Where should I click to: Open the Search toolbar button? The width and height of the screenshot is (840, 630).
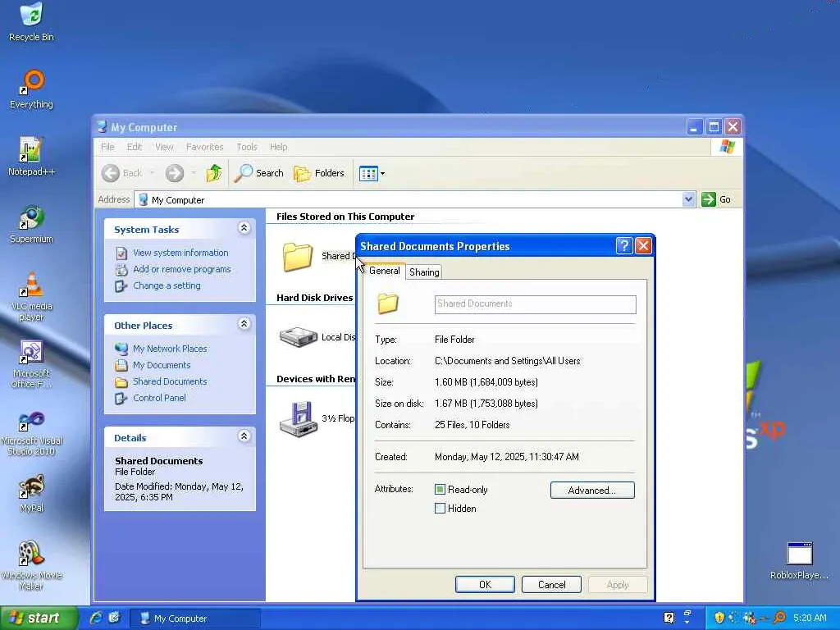[x=259, y=173]
